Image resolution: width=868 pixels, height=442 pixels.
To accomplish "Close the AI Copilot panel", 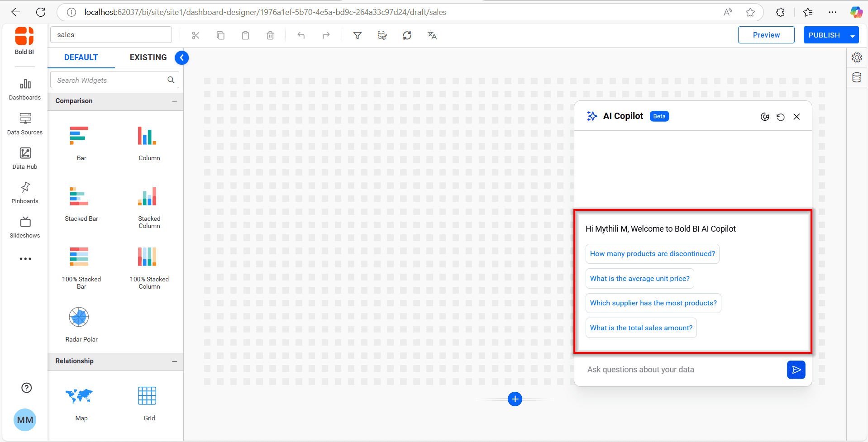I will [x=796, y=117].
